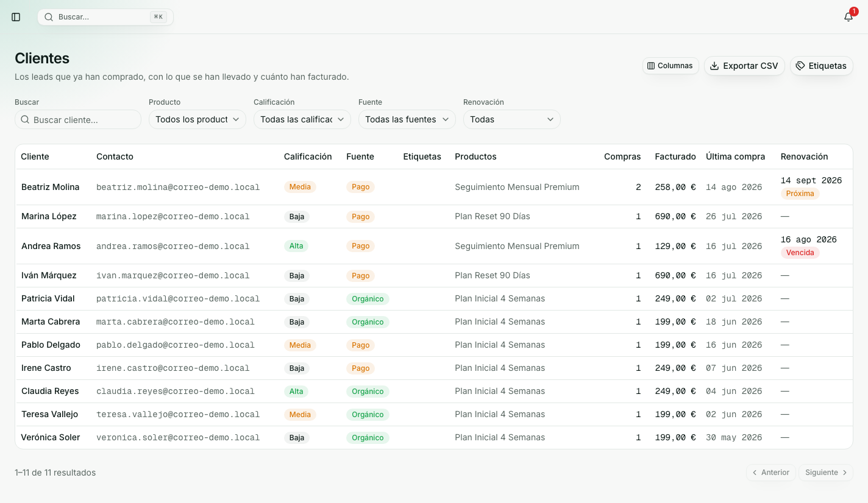The image size is (868, 503).
Task: Click beatriz.molina@correo-demo.local email
Action: 178,187
